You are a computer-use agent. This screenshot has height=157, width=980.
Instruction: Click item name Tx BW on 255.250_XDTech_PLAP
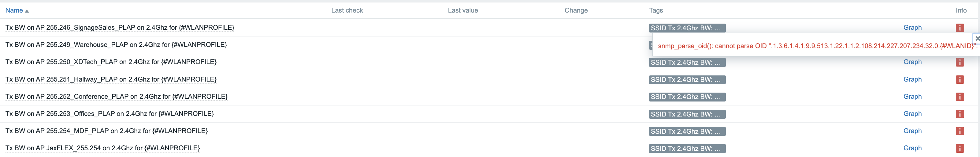coord(111,62)
